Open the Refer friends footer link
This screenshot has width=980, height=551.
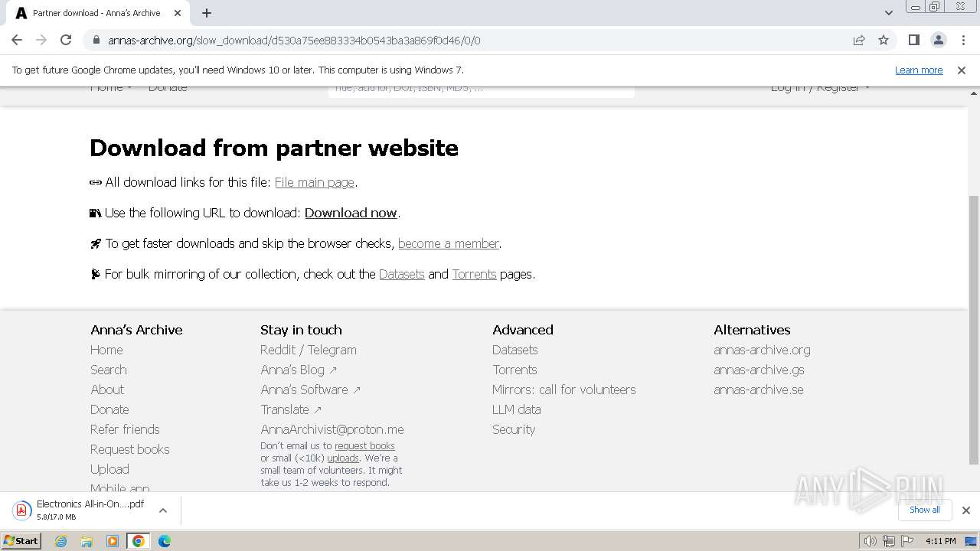tap(125, 429)
